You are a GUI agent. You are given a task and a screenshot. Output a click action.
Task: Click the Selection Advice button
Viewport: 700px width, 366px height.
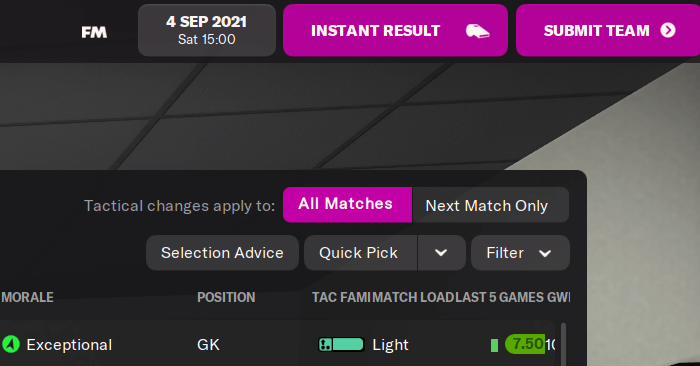pyautogui.click(x=222, y=253)
